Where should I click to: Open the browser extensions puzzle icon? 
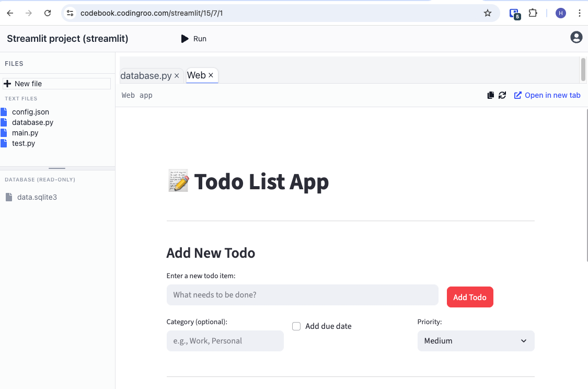533,13
